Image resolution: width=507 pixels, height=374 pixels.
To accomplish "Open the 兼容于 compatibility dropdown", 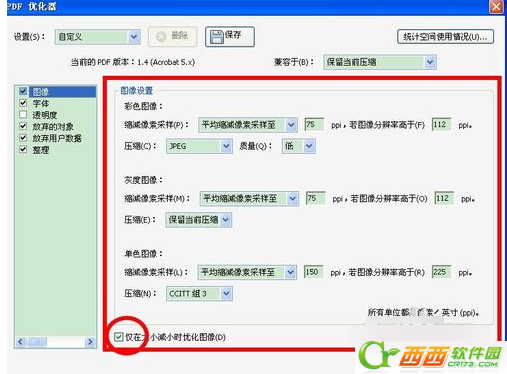I will pyautogui.click(x=380, y=62).
